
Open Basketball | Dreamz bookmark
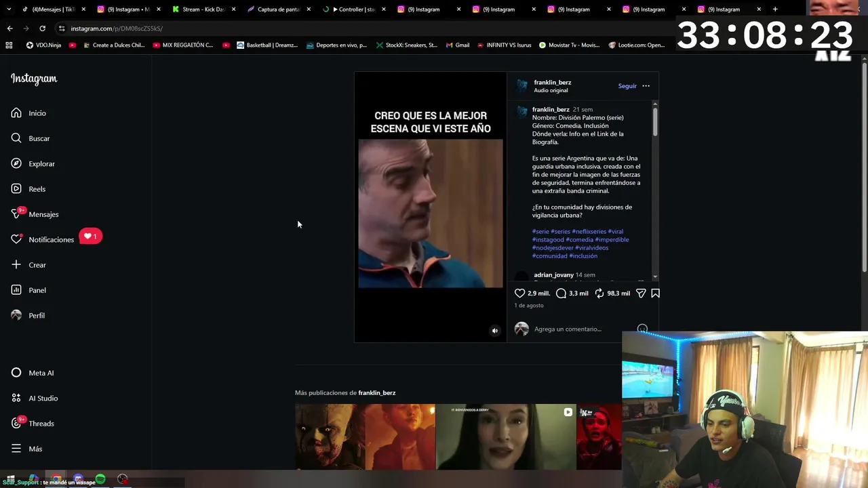point(267,45)
